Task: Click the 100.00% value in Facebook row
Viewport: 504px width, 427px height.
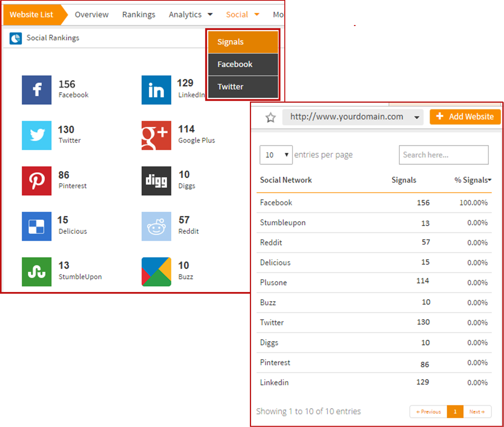Action: click(473, 203)
